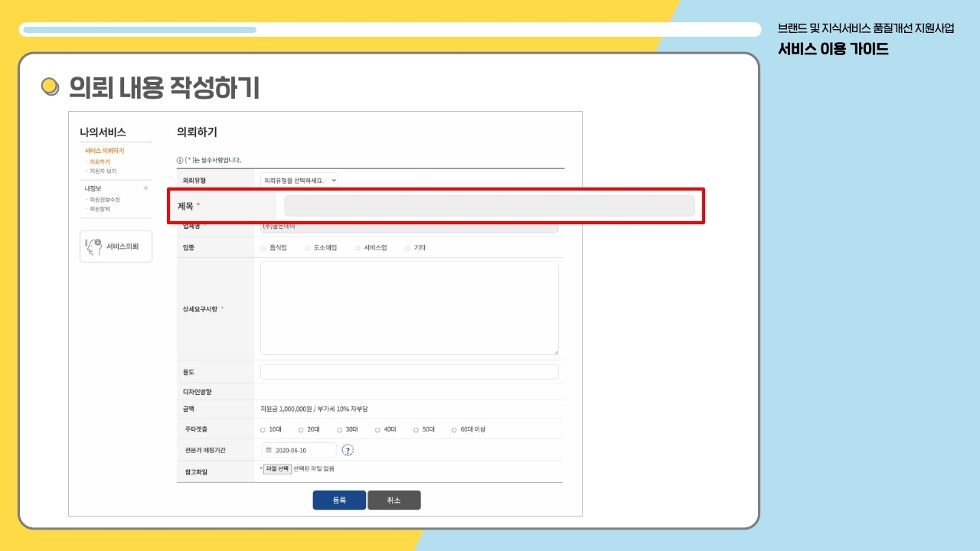Choose the 60대 이상 target age radio
This screenshot has height=551, width=980.
pos(454,430)
